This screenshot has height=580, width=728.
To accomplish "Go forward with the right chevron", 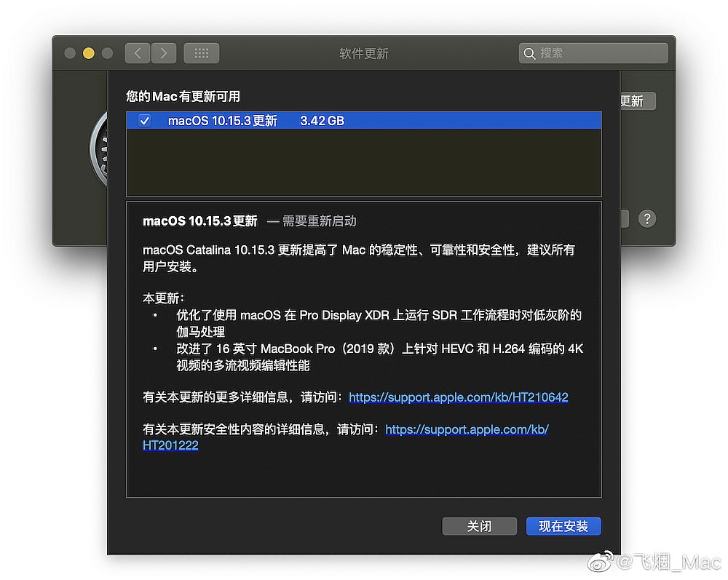I will [163, 53].
